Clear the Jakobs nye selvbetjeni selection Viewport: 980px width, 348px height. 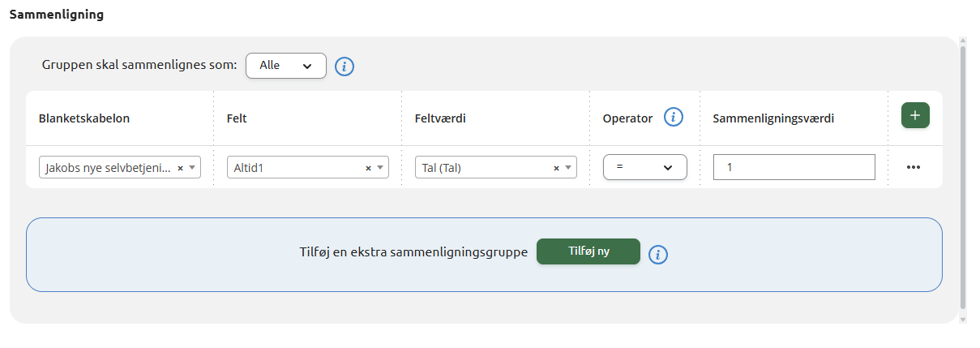pyautogui.click(x=180, y=168)
